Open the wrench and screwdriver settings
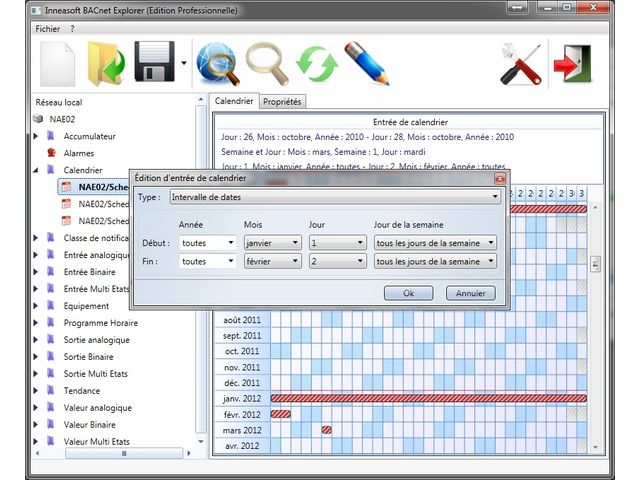Viewport: 640px width, 480px height. (521, 65)
